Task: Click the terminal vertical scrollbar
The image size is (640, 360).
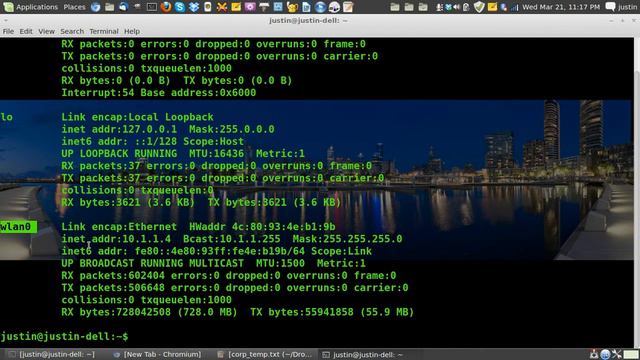Action: (637, 193)
